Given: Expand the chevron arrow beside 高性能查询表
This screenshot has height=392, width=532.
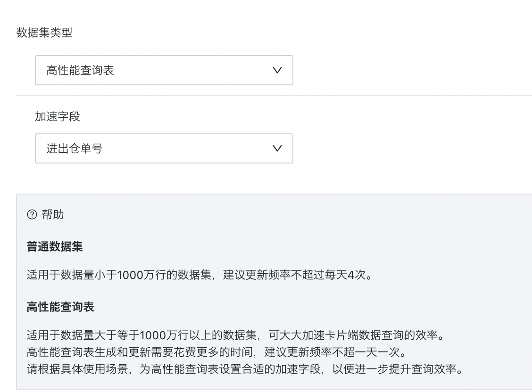Looking at the screenshot, I should [277, 70].
